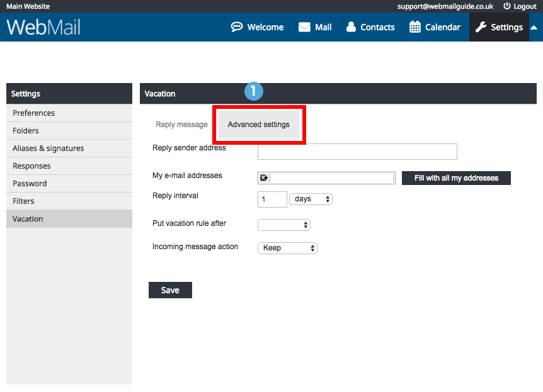Screen dimensions: 543x392
Task: Focus the My e-mail addresses field
Action: coord(326,178)
